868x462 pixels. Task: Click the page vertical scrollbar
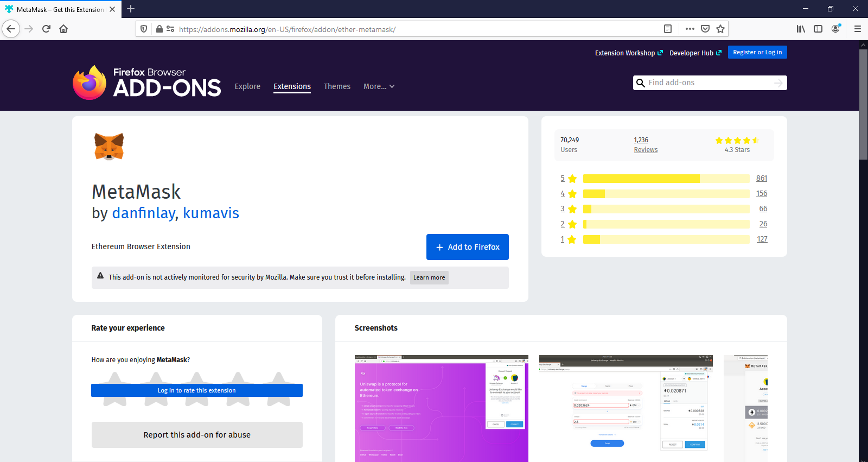[x=864, y=105]
